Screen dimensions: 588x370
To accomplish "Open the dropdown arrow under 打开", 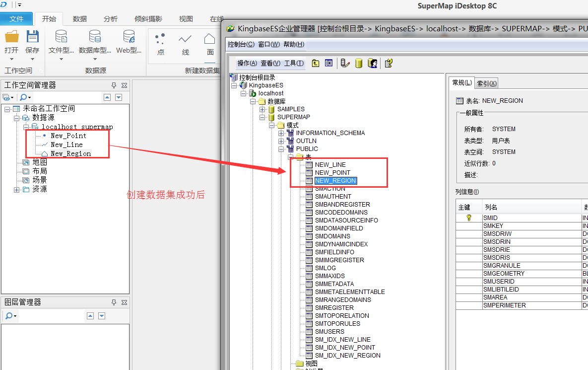I will pos(11,59).
